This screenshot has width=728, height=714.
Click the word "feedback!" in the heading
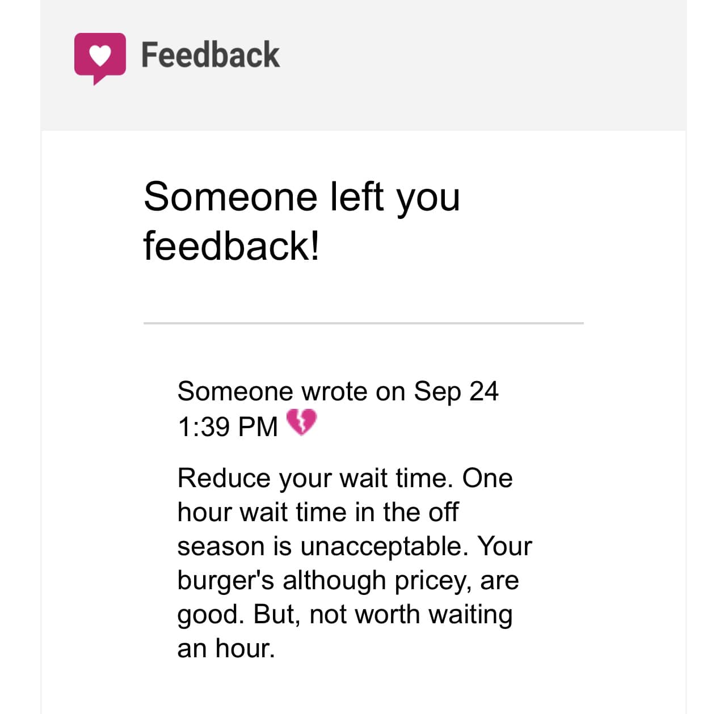(x=231, y=246)
